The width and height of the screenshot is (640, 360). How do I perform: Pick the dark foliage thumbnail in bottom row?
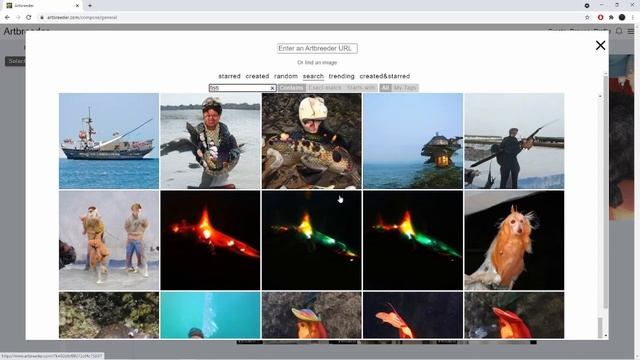(x=109, y=315)
